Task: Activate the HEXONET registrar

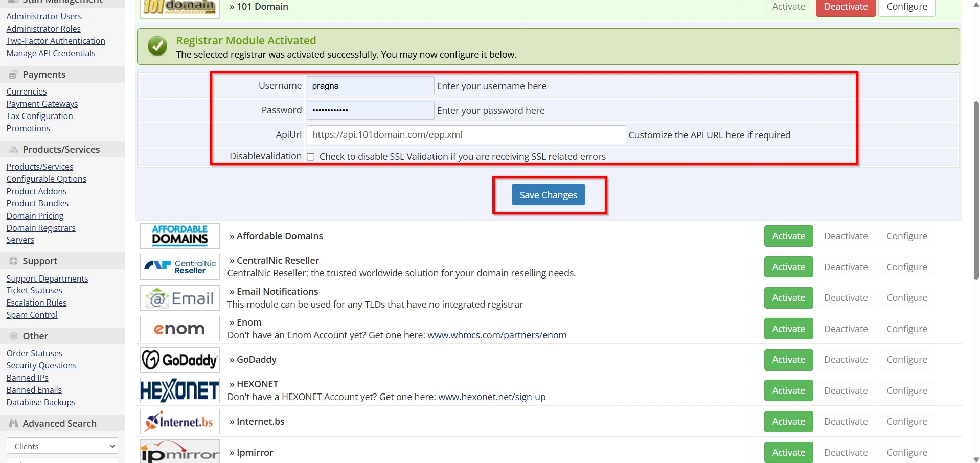Action: [789, 391]
